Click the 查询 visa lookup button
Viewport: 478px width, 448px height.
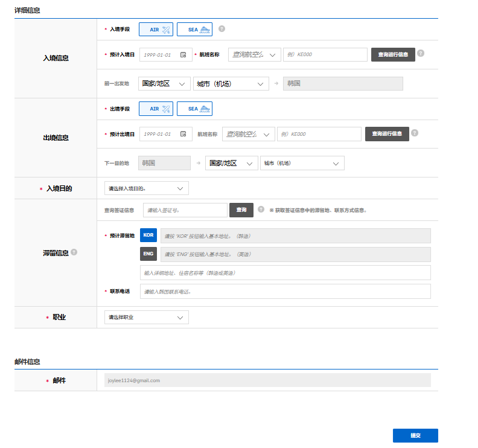point(241,210)
